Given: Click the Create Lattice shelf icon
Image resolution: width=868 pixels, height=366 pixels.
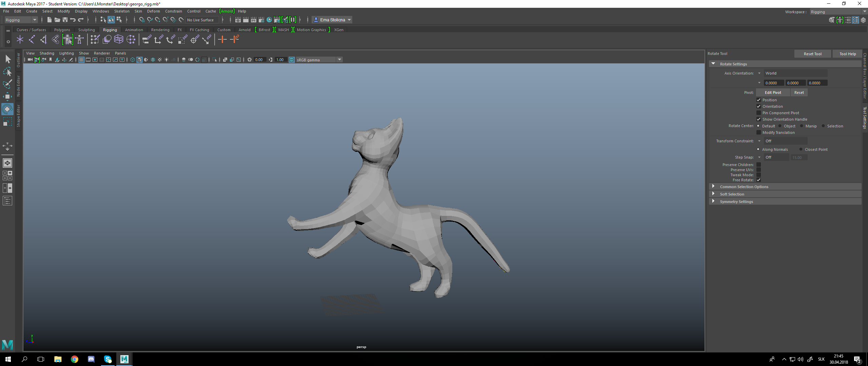Looking at the screenshot, I should [x=118, y=40].
